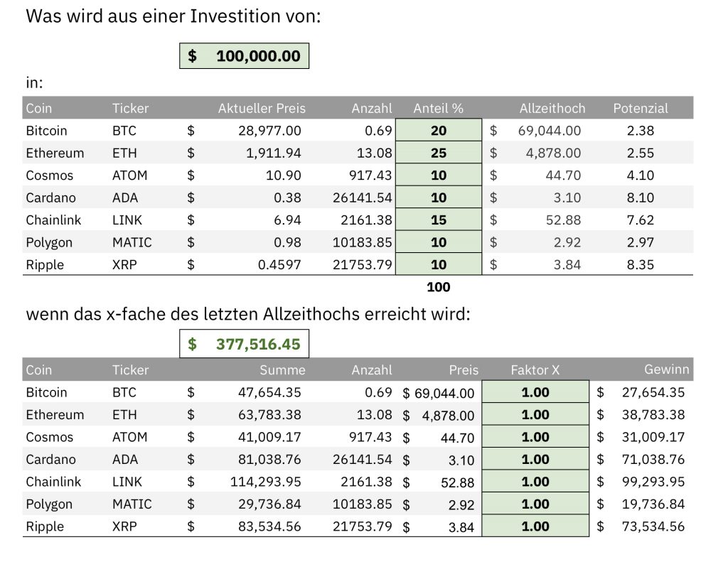
Task: Select Ripple current price 0.4597
Action: [279, 264]
